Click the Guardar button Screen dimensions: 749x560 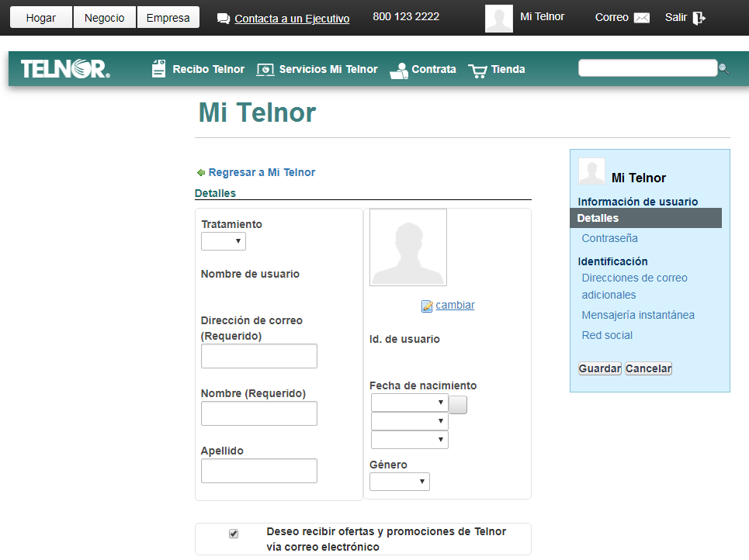(600, 368)
